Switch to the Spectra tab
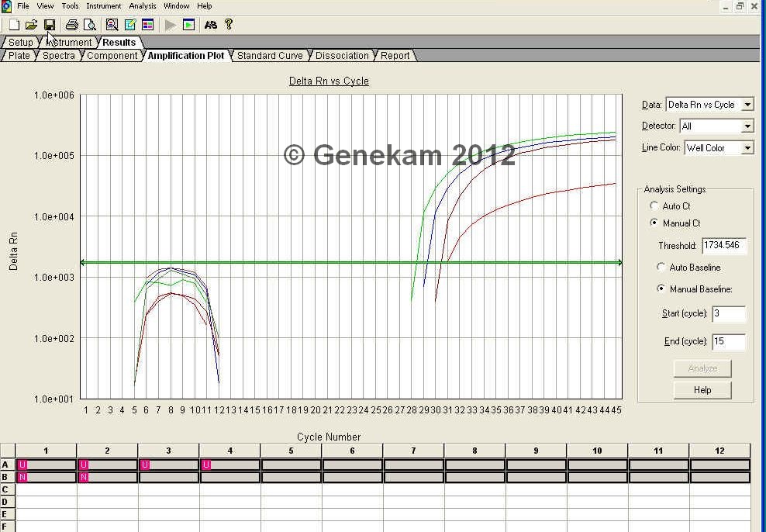Viewport: 766px width, 532px height. pyautogui.click(x=59, y=56)
